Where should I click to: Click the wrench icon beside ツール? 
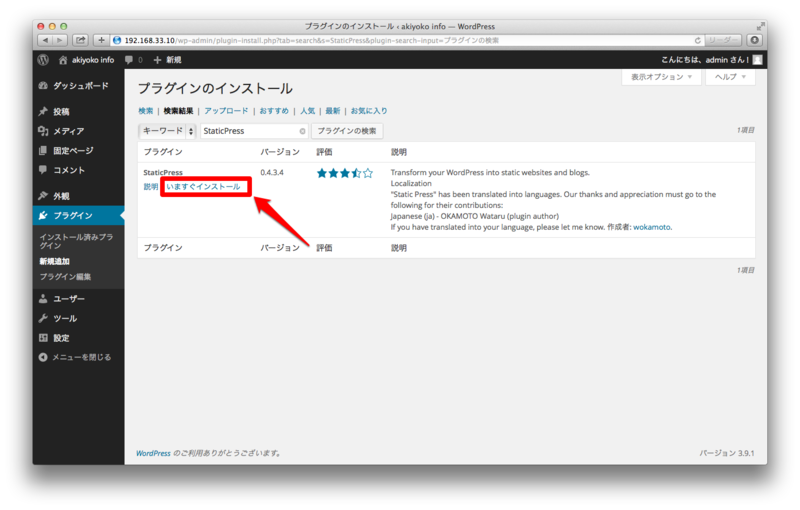[x=43, y=318]
